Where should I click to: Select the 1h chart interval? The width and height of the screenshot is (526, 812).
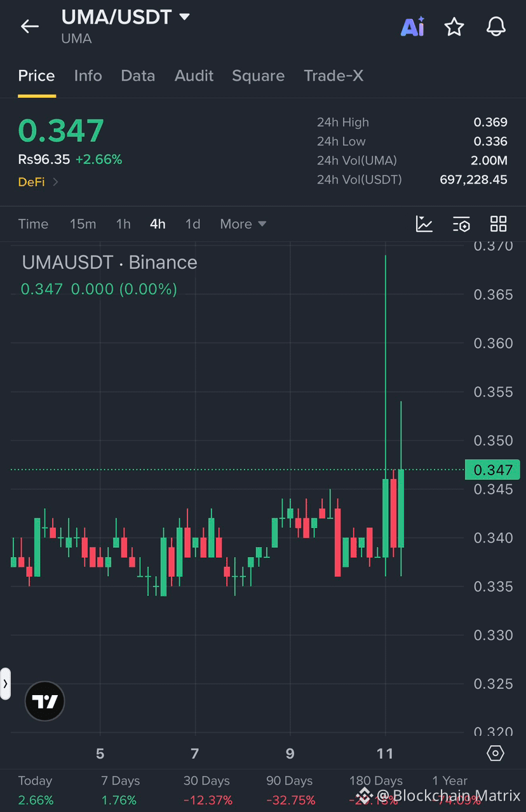pyautogui.click(x=123, y=224)
